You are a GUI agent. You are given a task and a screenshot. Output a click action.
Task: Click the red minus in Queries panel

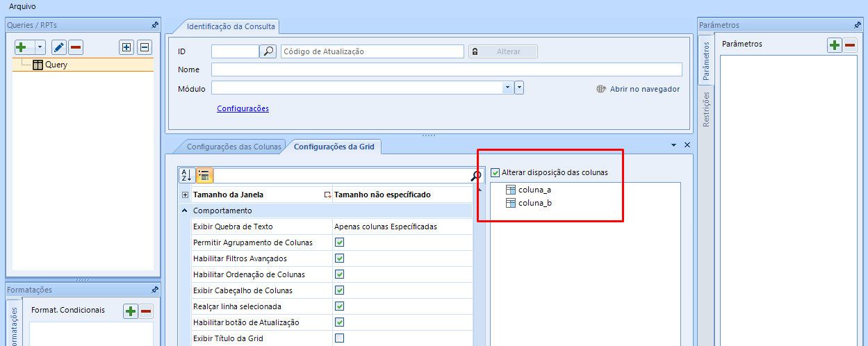point(76,47)
